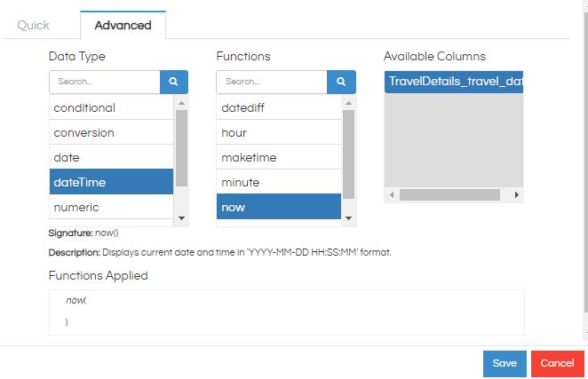Image resolution: width=588 pixels, height=379 pixels.
Task: Click the Data Type list up arrow
Action: point(181,103)
